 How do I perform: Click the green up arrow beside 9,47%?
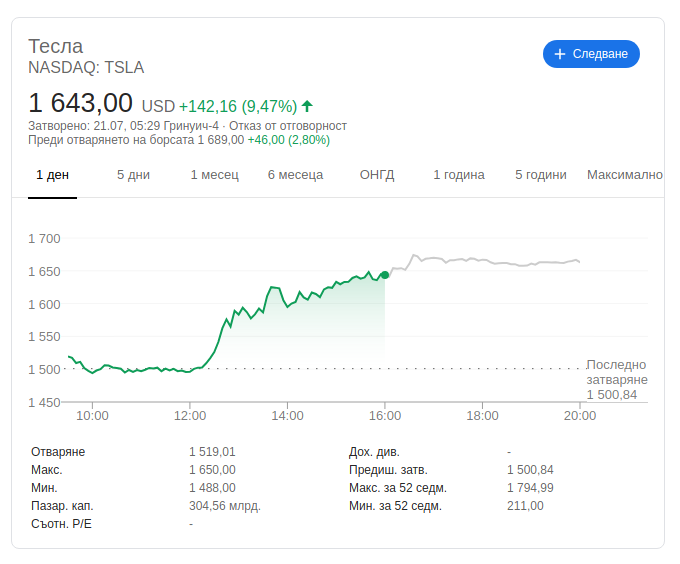[307, 106]
